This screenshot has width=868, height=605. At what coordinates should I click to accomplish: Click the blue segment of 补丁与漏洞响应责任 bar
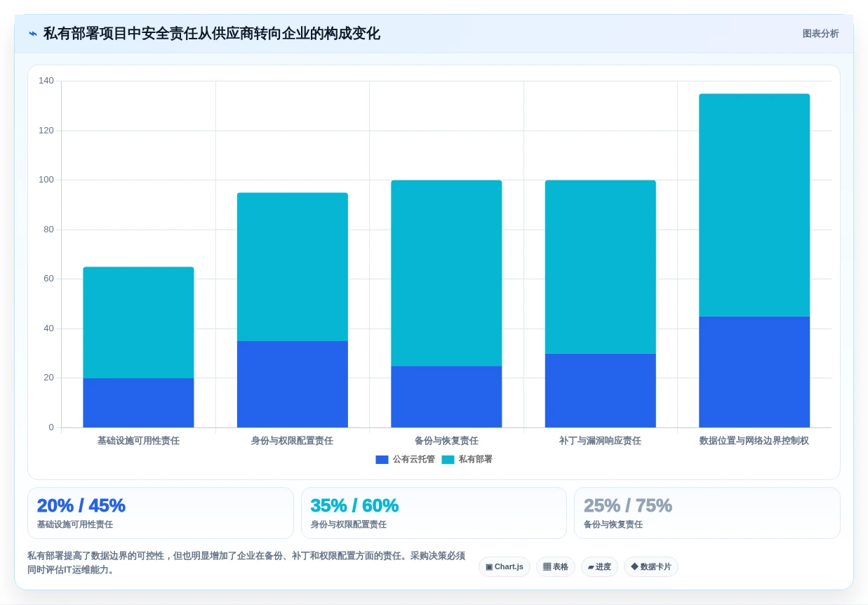601,390
